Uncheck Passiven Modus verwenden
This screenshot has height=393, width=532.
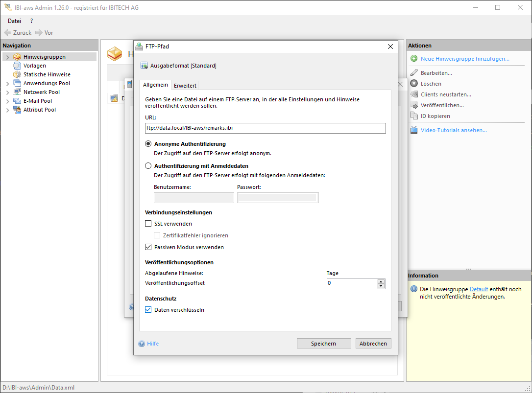coord(148,247)
